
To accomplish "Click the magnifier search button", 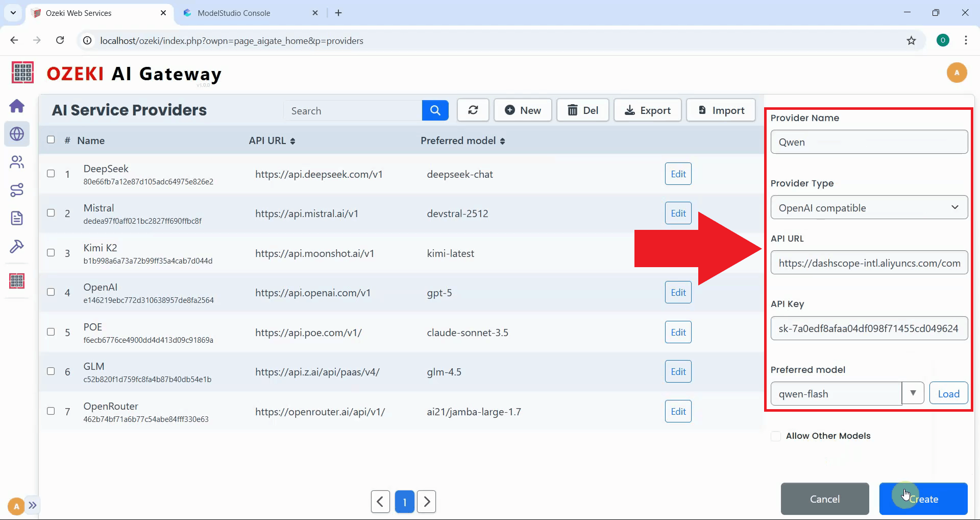I will [x=435, y=110].
